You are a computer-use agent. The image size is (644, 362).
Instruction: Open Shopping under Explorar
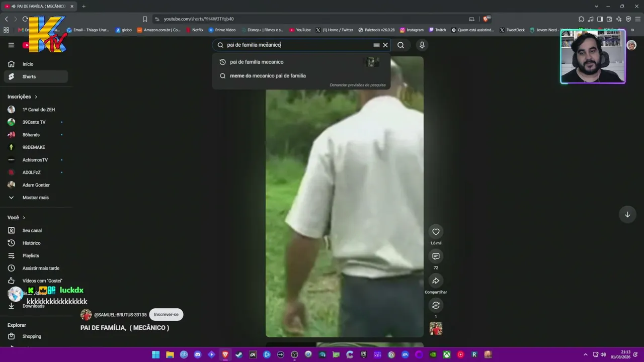tap(36, 336)
